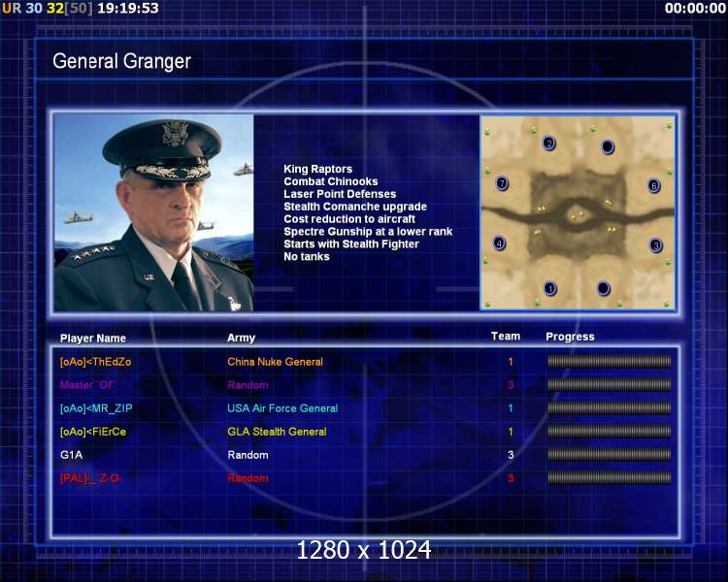Click player name G1A

(71, 455)
